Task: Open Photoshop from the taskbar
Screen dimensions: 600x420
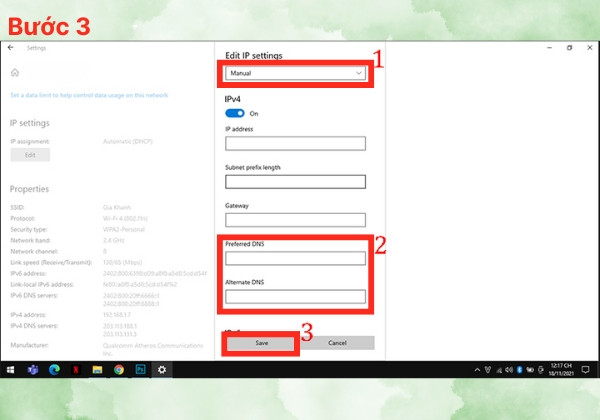Action: 140,370
